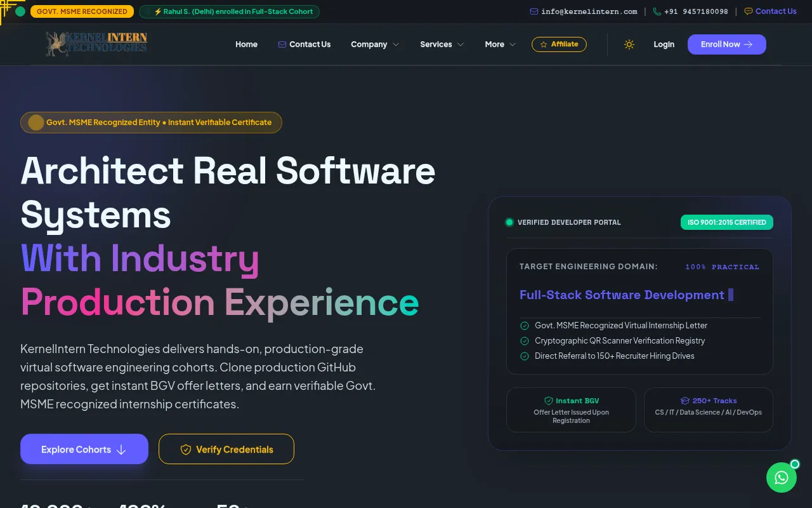Screen dimensions: 812x508
Task: Click the green status dot in top bar
Action: [x=20, y=11]
